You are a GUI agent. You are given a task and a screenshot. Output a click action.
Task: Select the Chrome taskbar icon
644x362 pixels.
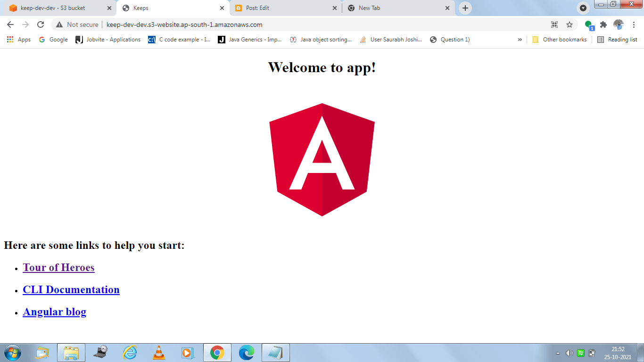pyautogui.click(x=217, y=353)
